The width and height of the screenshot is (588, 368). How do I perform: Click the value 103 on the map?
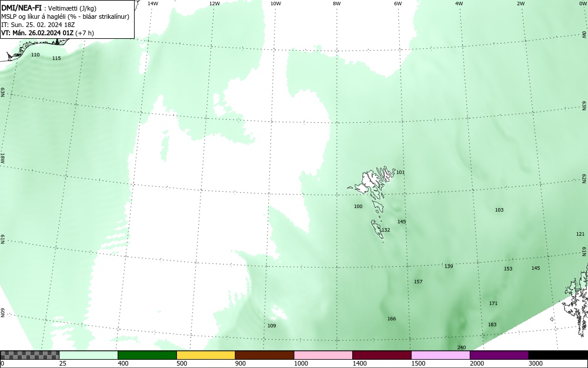click(x=499, y=210)
